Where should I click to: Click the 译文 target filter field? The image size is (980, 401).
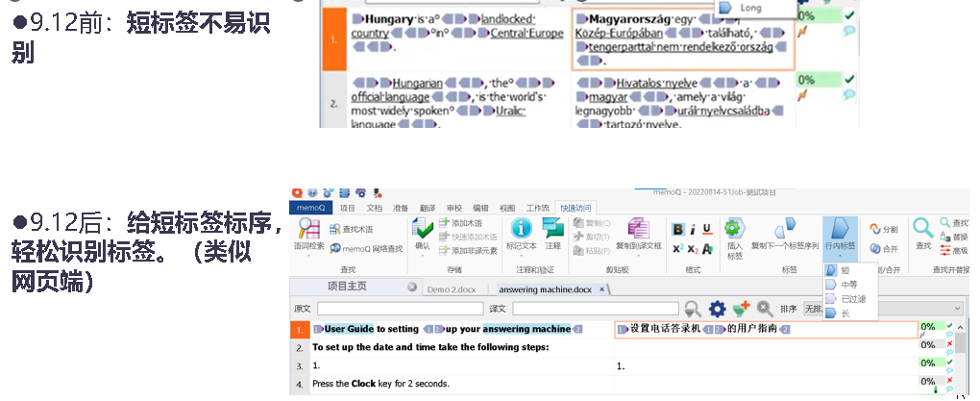pos(596,309)
